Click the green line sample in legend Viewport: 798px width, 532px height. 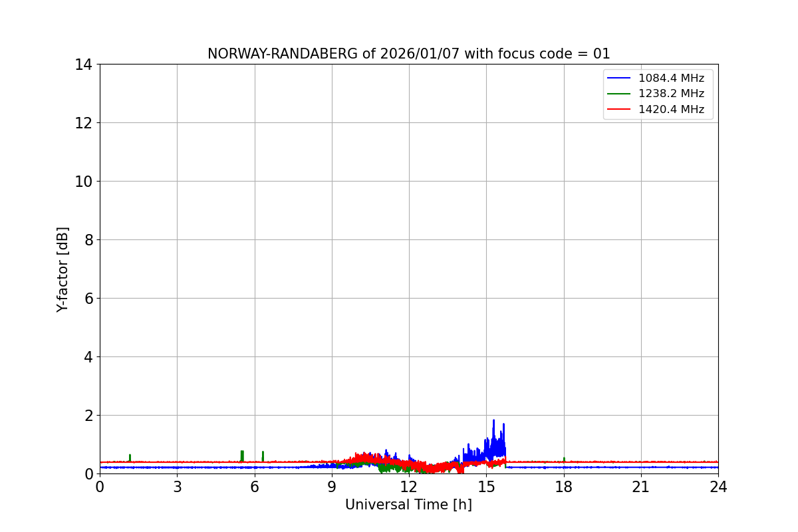click(x=619, y=94)
